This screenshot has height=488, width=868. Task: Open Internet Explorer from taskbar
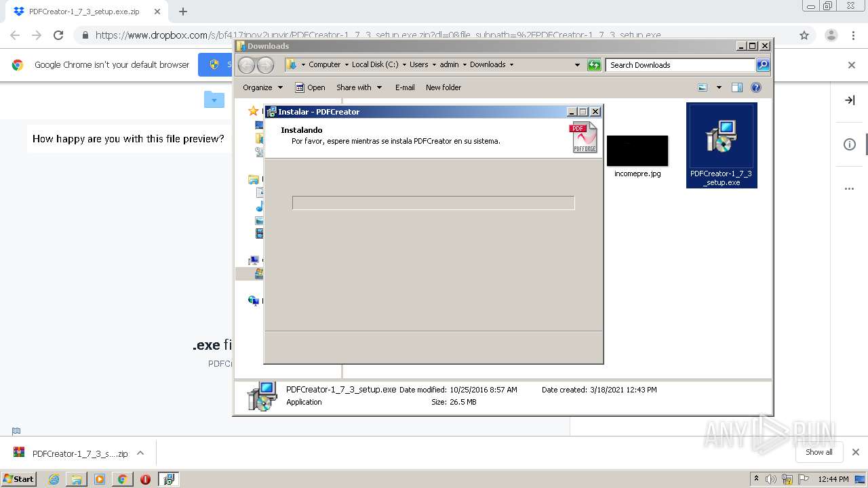pos(54,479)
